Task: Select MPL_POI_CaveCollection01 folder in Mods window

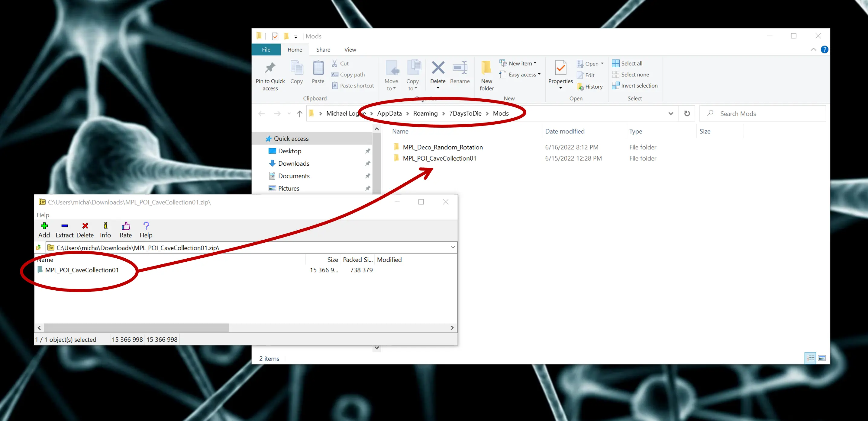Action: (x=439, y=158)
